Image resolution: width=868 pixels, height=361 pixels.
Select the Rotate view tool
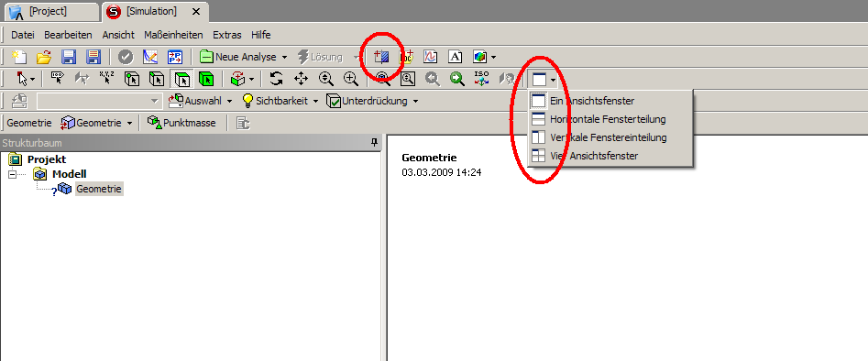(276, 79)
